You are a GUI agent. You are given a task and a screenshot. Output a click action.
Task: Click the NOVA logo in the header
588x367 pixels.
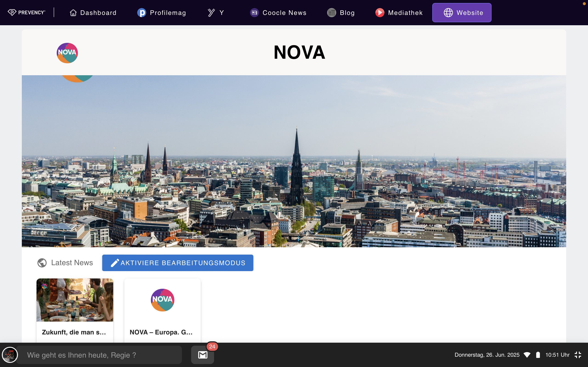(67, 53)
